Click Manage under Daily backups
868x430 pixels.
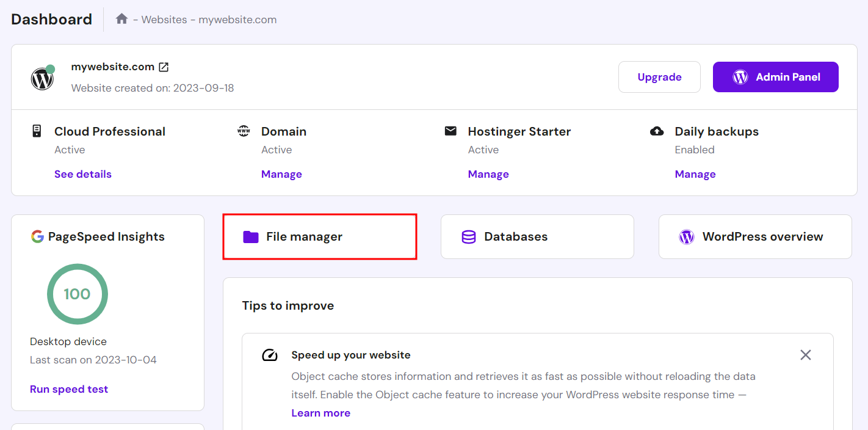(695, 174)
